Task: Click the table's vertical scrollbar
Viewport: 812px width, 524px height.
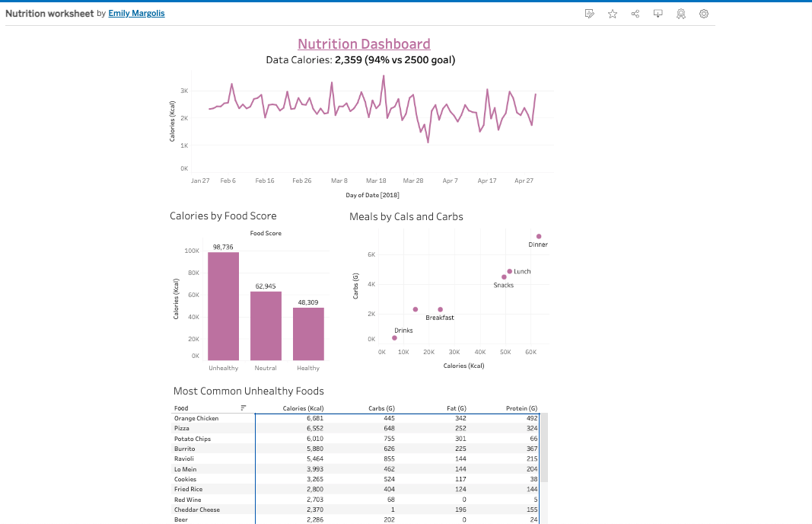Action: (x=544, y=447)
